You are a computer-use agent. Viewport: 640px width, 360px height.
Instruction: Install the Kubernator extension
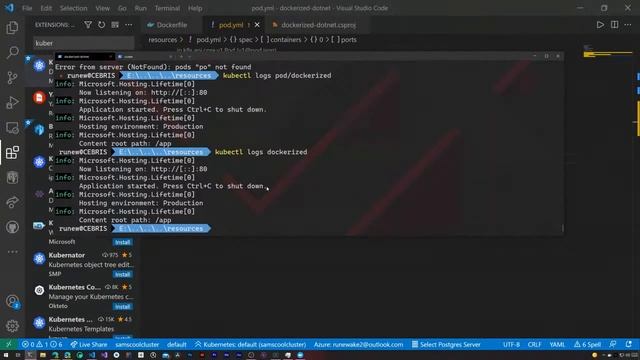click(122, 274)
